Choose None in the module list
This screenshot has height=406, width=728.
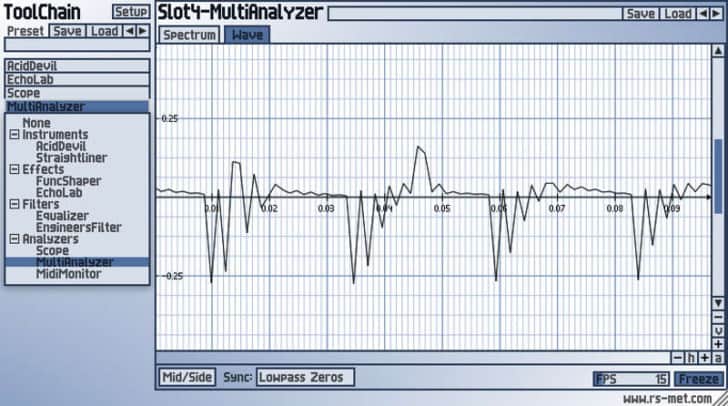[37, 123]
